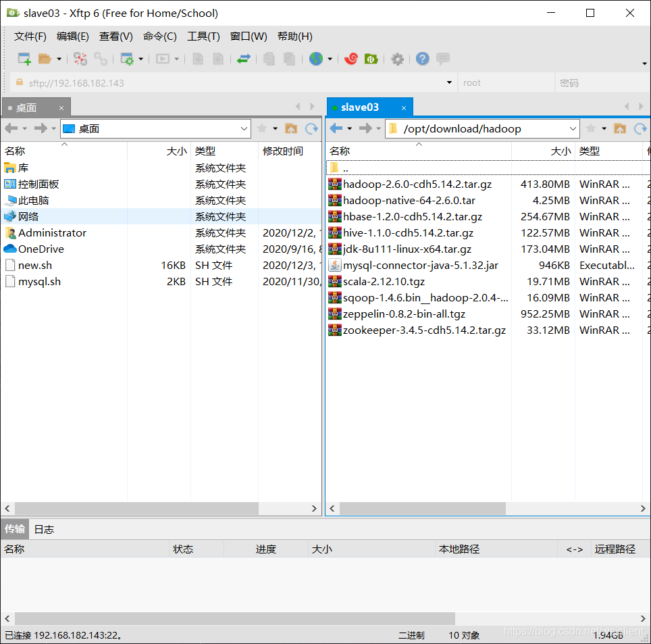Click the local pane forward arrow
Viewport: 651px width, 644px height.
(41, 128)
